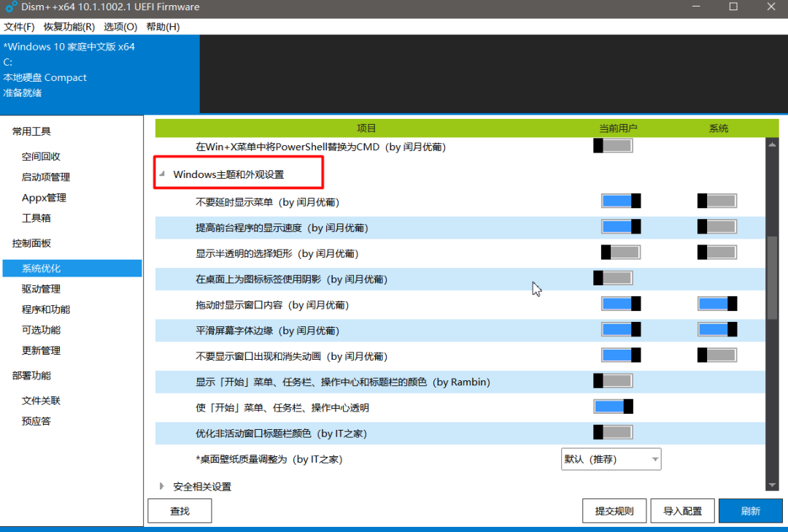The width and height of the screenshot is (788, 532).
Task: Close the Dism++ window
Action: click(771, 7)
